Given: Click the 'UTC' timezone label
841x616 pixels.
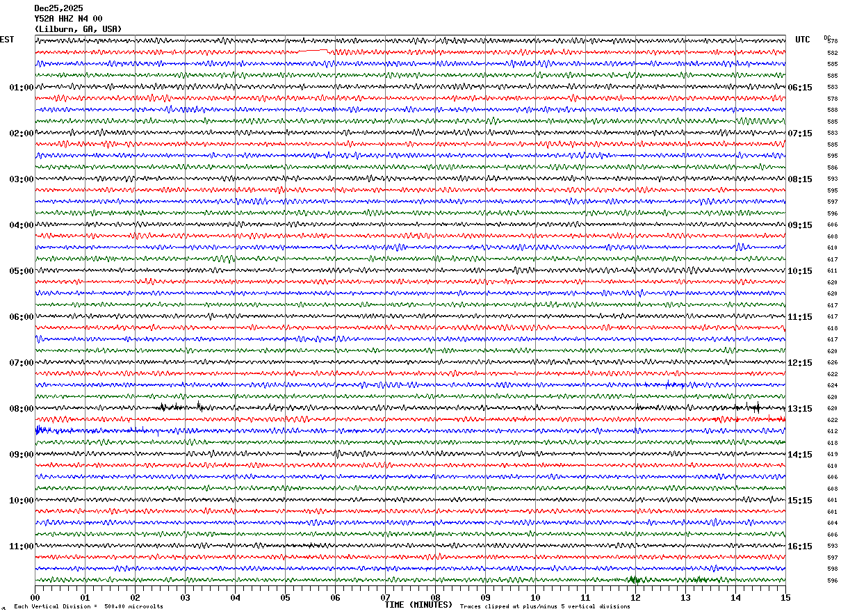Looking at the screenshot, I should (803, 40).
